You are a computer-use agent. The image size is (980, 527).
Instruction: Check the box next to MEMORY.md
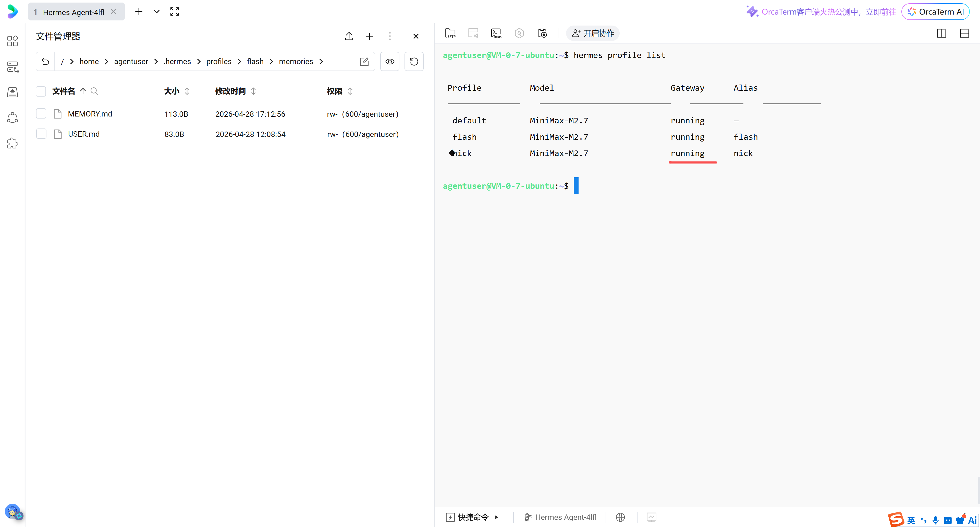[x=41, y=114]
